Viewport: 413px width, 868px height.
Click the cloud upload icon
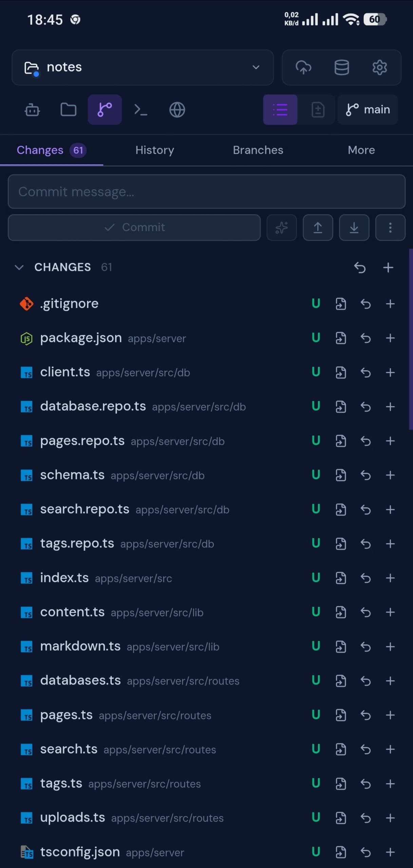point(303,67)
